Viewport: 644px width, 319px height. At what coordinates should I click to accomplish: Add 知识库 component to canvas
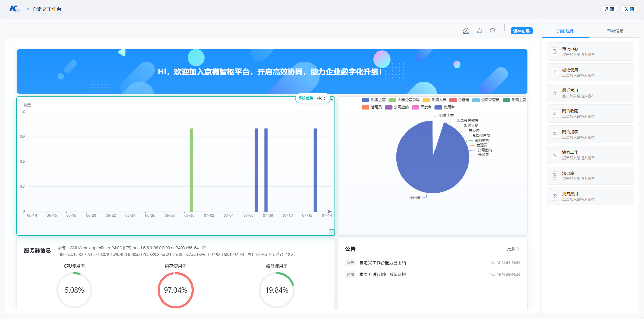(x=590, y=176)
